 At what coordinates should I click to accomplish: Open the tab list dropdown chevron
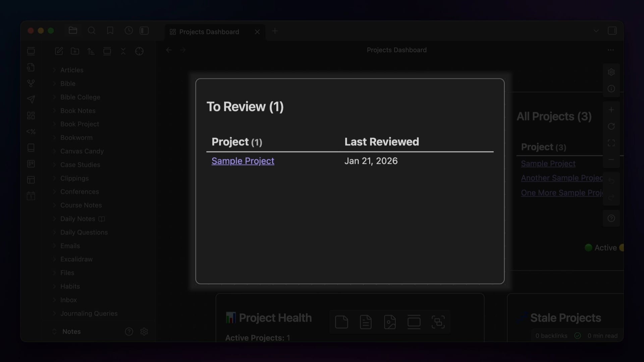click(x=596, y=31)
